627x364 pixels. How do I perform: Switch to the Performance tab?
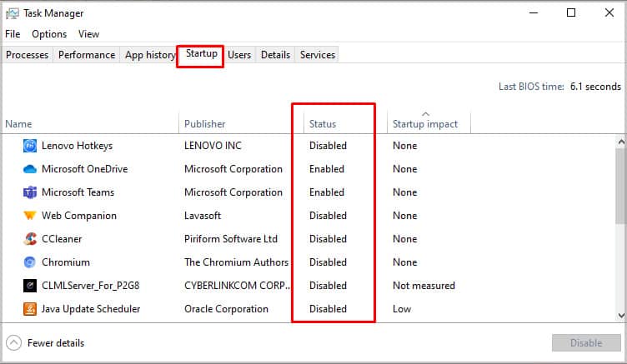tap(87, 55)
